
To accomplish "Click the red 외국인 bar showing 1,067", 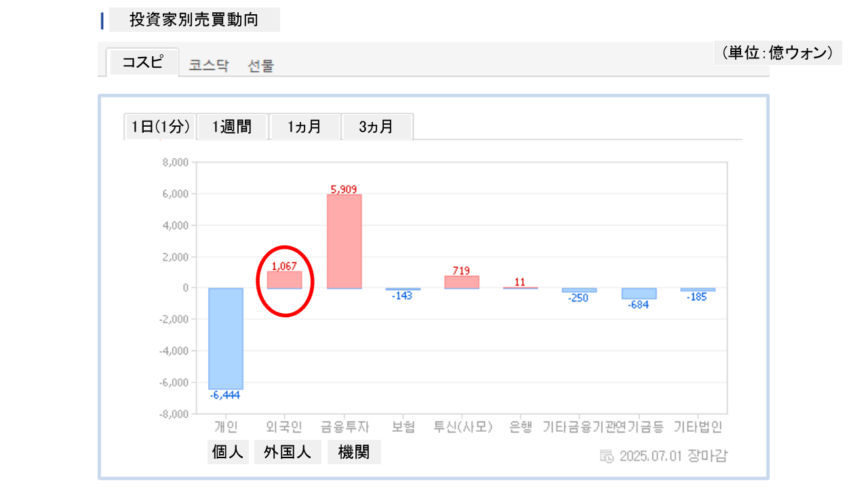I will click(x=284, y=280).
